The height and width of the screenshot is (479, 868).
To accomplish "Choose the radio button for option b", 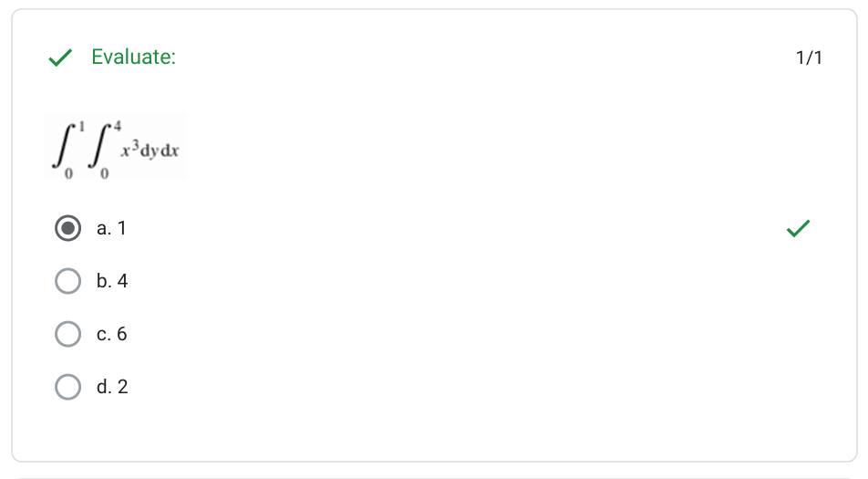I will 67,281.
